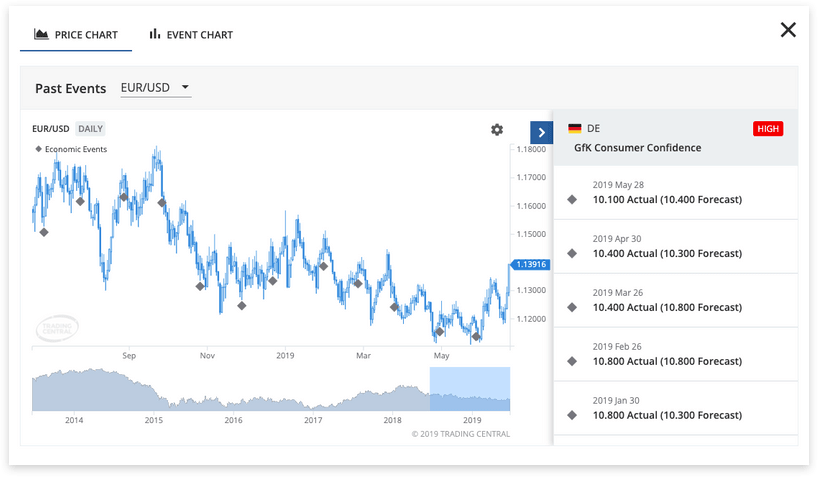Select the 2019 Apr 30 event entry
818x477 pixels.
coord(666,246)
